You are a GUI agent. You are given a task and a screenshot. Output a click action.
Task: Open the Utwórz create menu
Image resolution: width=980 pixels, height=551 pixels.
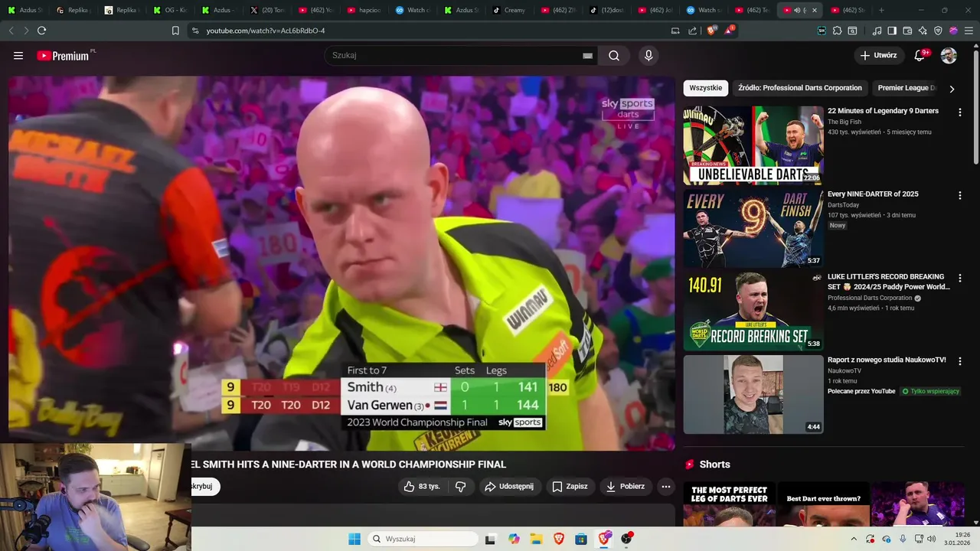tap(878, 56)
